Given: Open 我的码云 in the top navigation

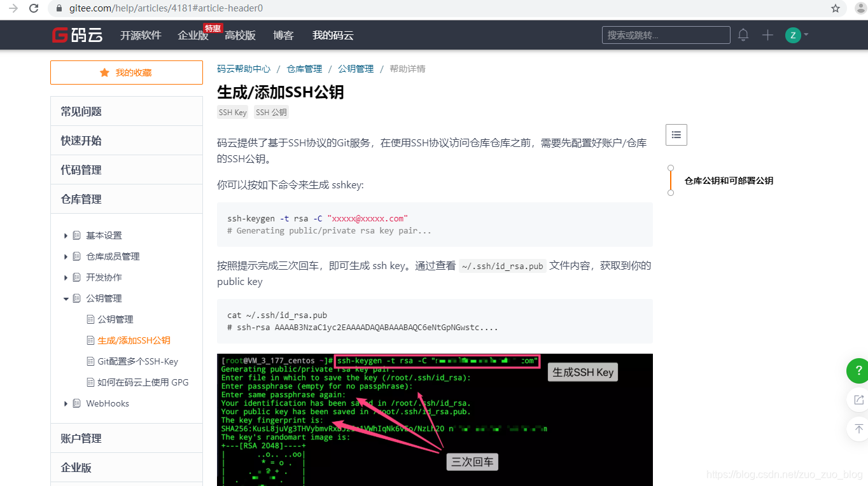Looking at the screenshot, I should (333, 35).
